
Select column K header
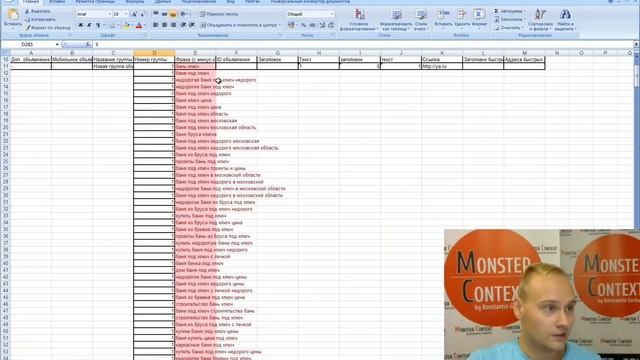pos(442,53)
